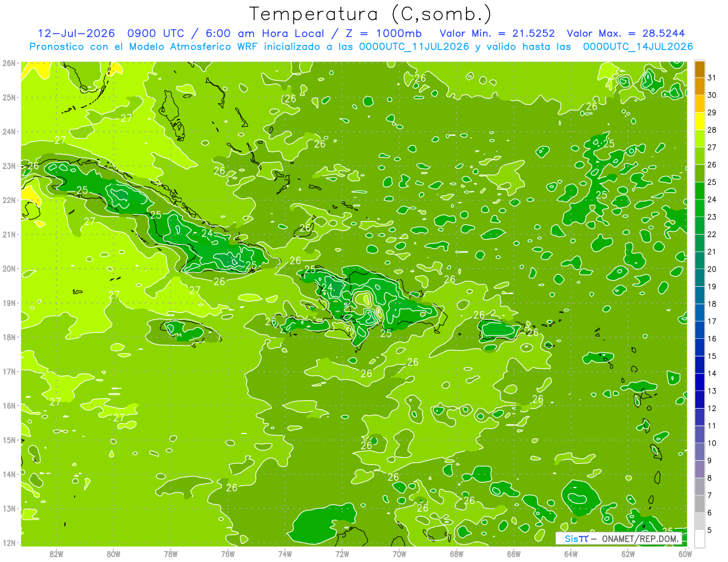Click the "78W" longitude label
This screenshot has height=562, width=728.
170,554
